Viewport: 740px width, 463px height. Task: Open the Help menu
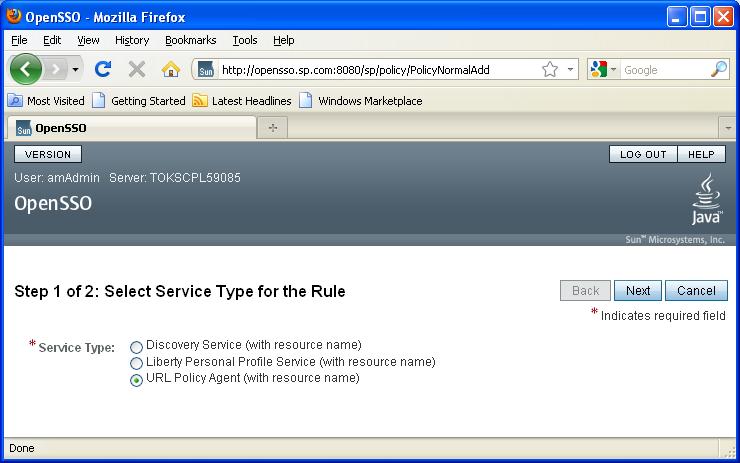284,41
